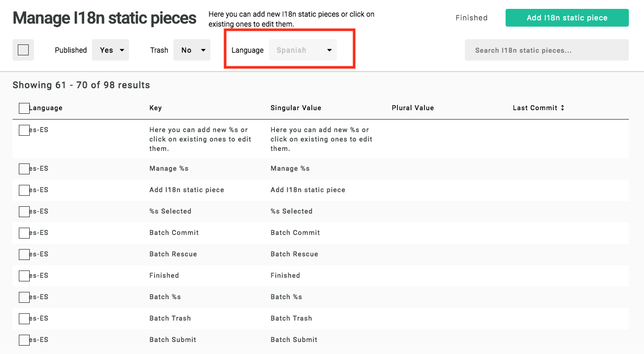Sort by Last Commit arrows icon

(x=563, y=108)
